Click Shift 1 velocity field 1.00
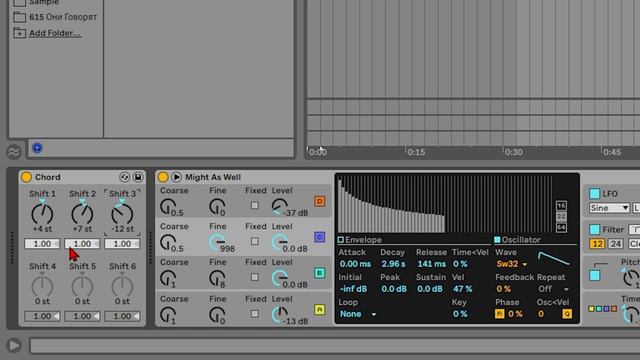 (42, 244)
